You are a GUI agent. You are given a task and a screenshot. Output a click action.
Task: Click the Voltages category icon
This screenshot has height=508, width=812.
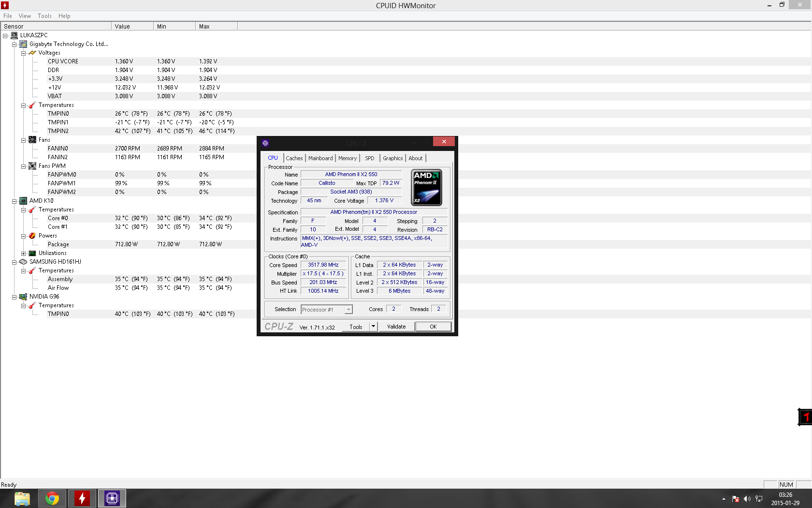[32, 53]
